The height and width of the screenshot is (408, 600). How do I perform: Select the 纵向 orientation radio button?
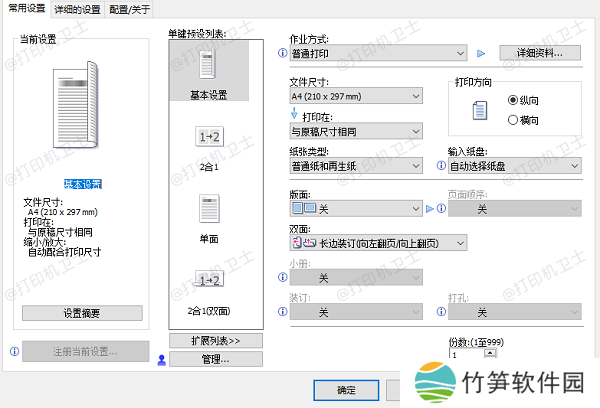click(513, 100)
